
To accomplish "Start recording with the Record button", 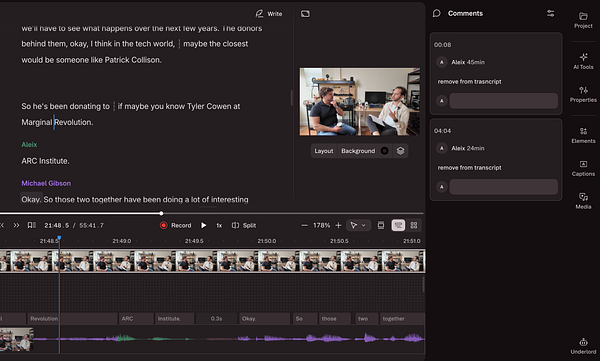I will coord(175,225).
